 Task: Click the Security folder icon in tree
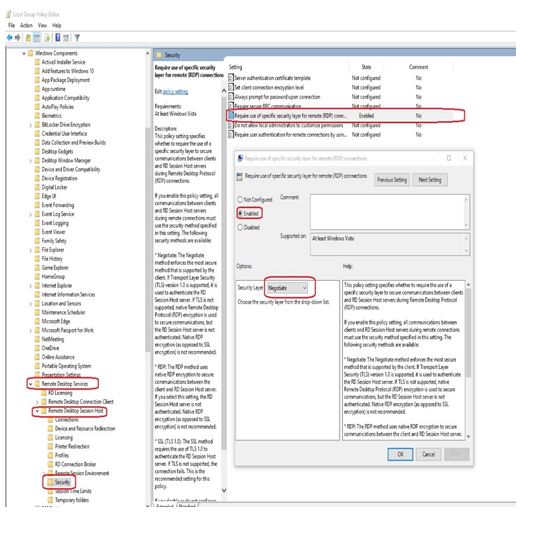pos(50,482)
